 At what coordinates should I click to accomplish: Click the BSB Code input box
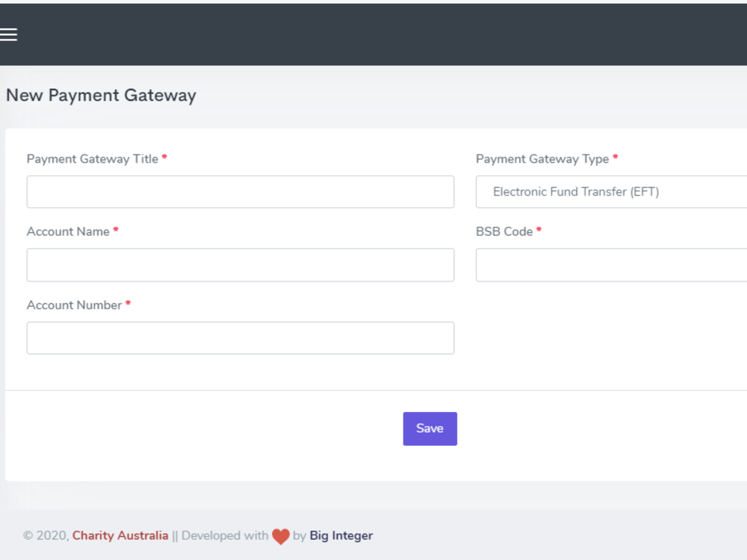(611, 265)
